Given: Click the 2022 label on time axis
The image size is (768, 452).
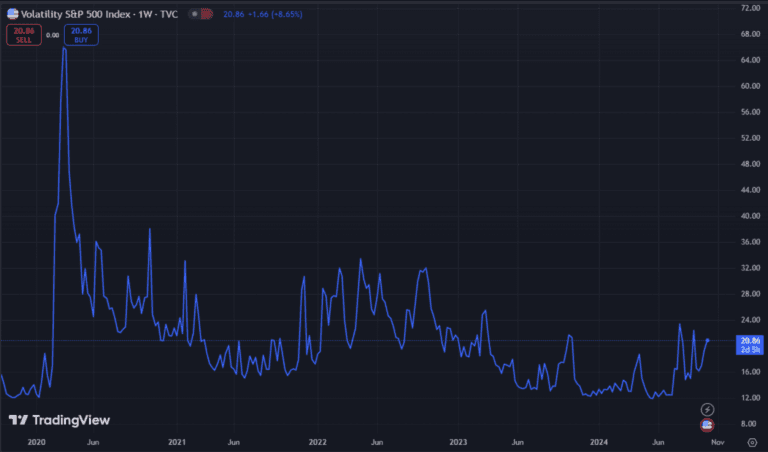Looking at the screenshot, I should (318, 441).
